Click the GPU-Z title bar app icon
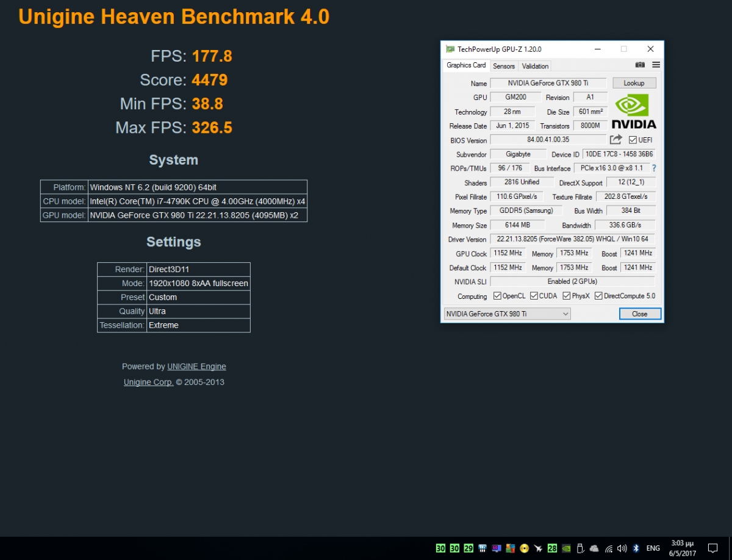The height and width of the screenshot is (560, 732). coord(450,49)
